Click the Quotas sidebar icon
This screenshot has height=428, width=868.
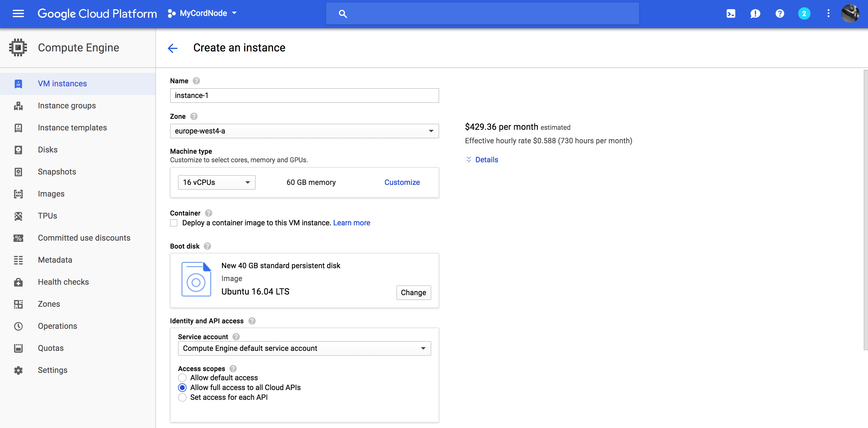click(18, 348)
